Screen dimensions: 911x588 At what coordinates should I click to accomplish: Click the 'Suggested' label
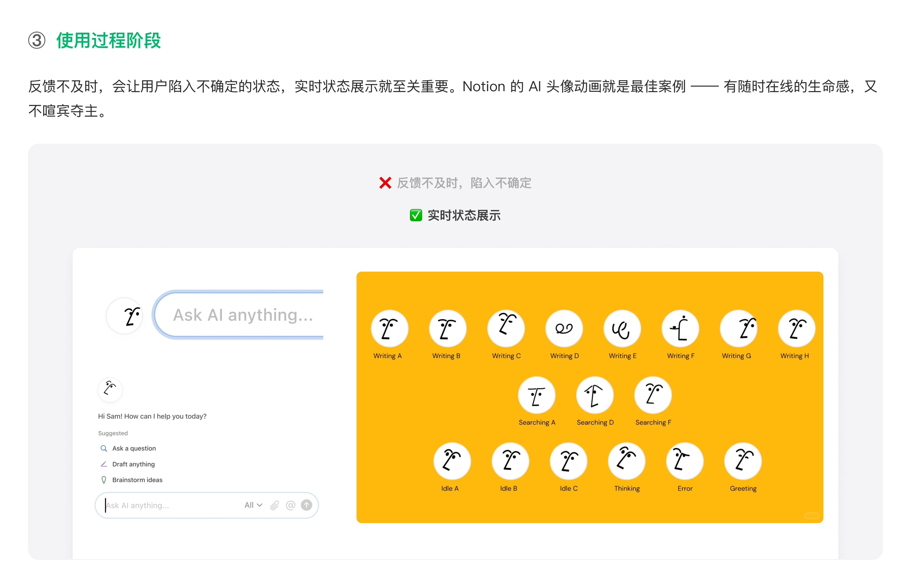click(x=113, y=433)
